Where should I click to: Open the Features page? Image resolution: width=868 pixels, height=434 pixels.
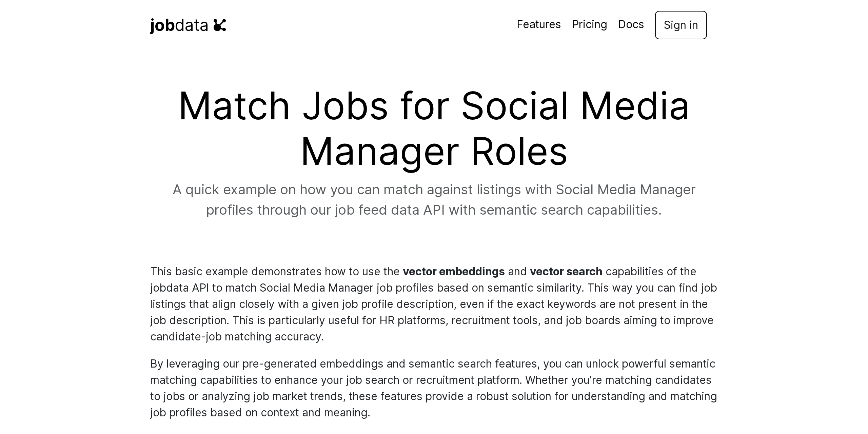coord(538,25)
